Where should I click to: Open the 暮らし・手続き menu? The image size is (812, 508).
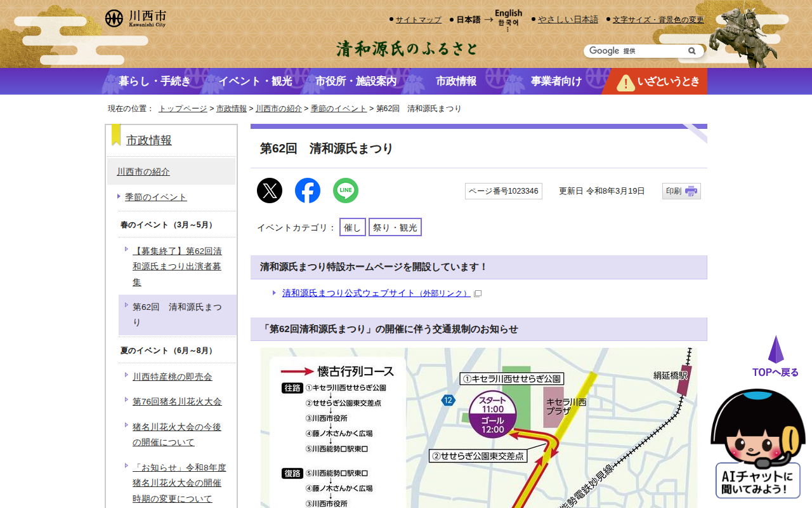[x=154, y=81]
